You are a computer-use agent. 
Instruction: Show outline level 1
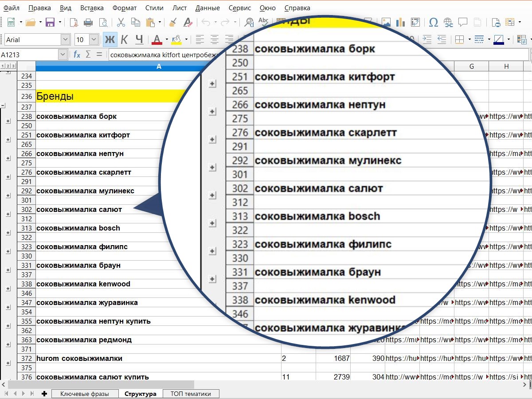(3, 66)
